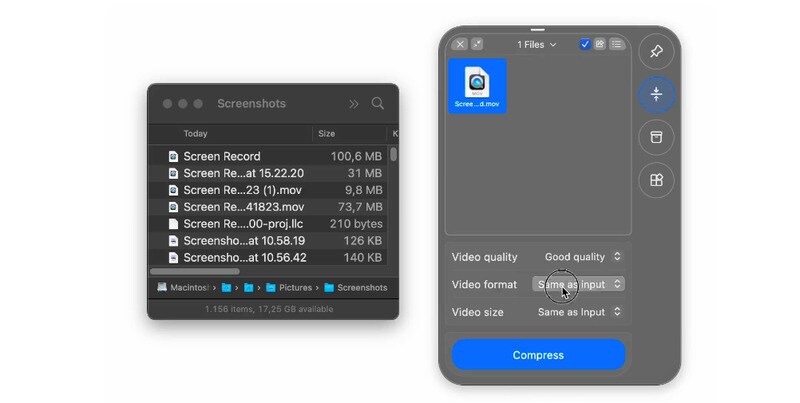Open the Video format dropdown
800x403 pixels.
click(579, 284)
